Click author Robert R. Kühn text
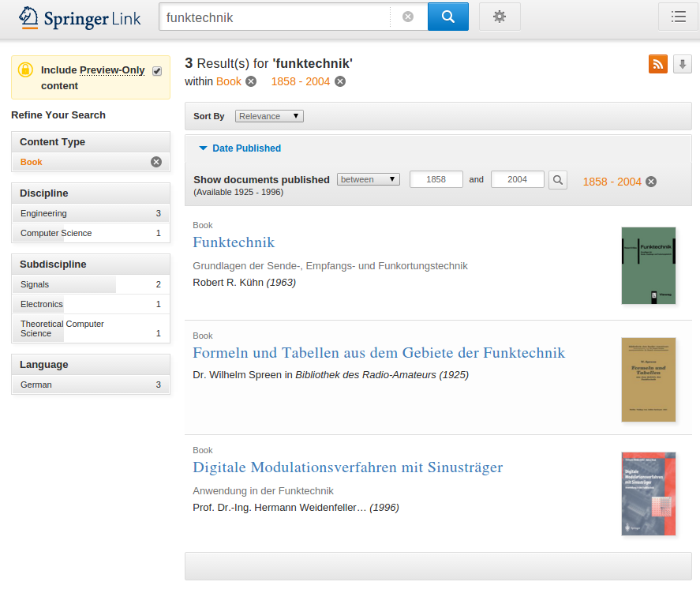The image size is (700, 593). pyautogui.click(x=228, y=283)
